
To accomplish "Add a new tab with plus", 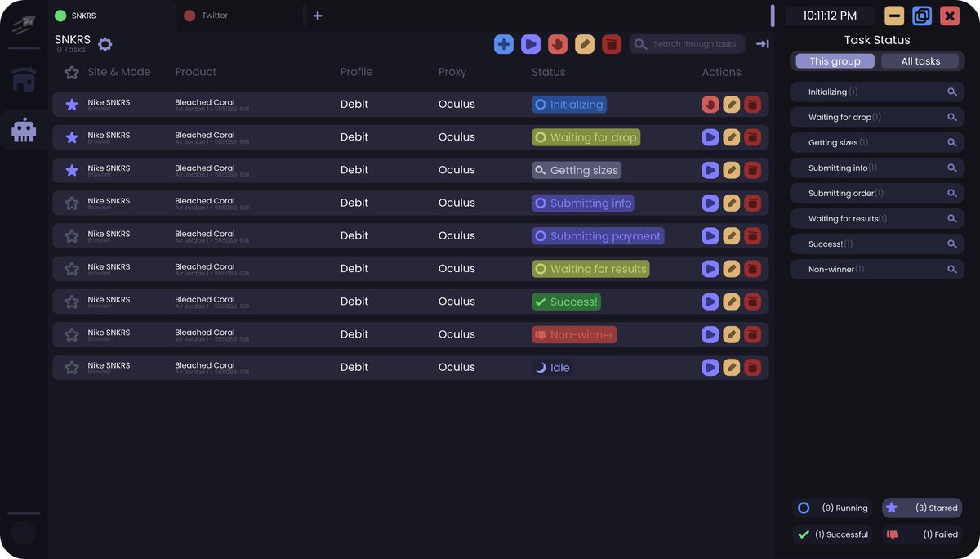I will pos(318,16).
